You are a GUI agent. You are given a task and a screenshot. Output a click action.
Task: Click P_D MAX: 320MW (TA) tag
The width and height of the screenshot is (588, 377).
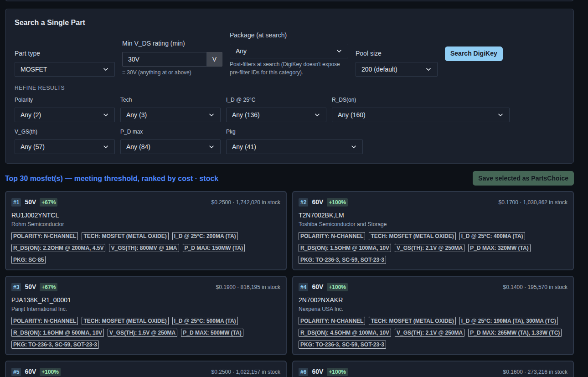pos(499,248)
